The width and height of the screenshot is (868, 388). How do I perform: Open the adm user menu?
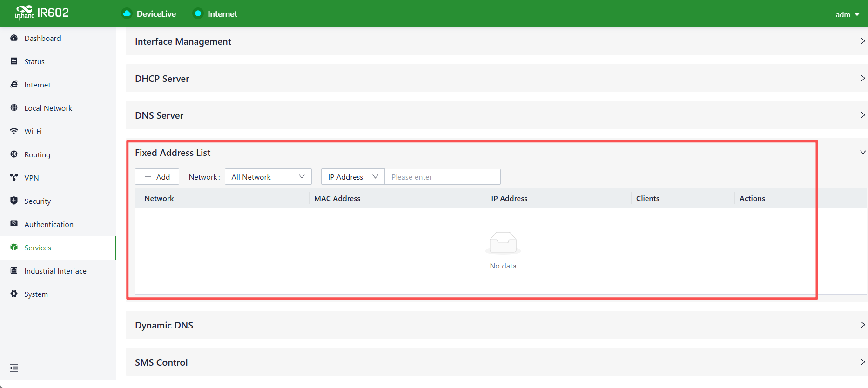848,14
